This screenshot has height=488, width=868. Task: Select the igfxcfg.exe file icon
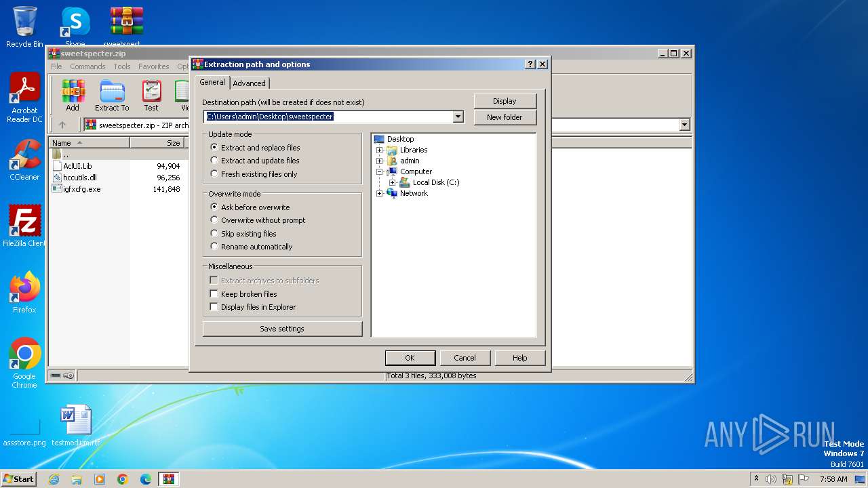[x=57, y=189]
